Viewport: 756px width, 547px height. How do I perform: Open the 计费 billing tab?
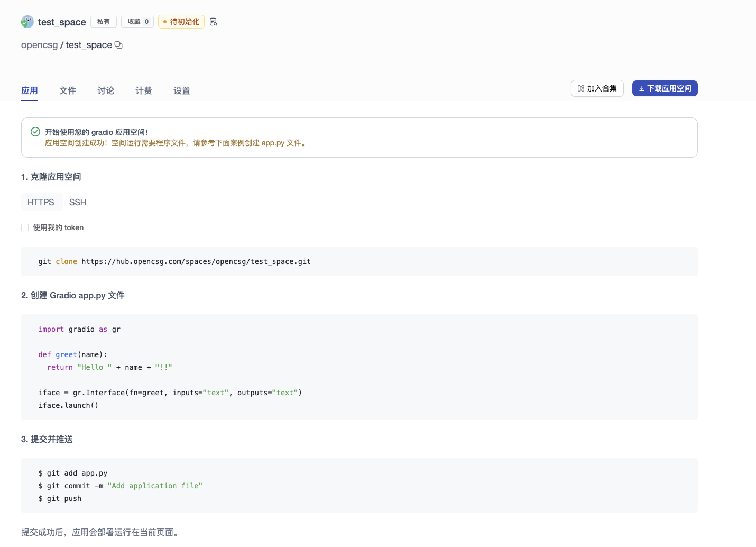144,90
